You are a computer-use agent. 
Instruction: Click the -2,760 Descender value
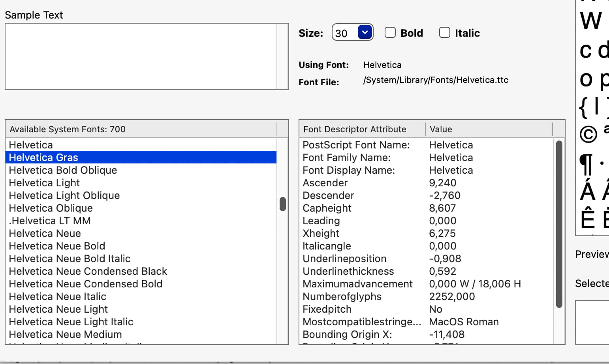[445, 195]
